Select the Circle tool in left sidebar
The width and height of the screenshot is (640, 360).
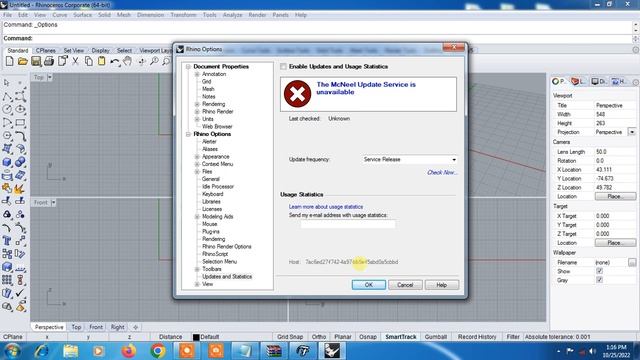click(7, 110)
